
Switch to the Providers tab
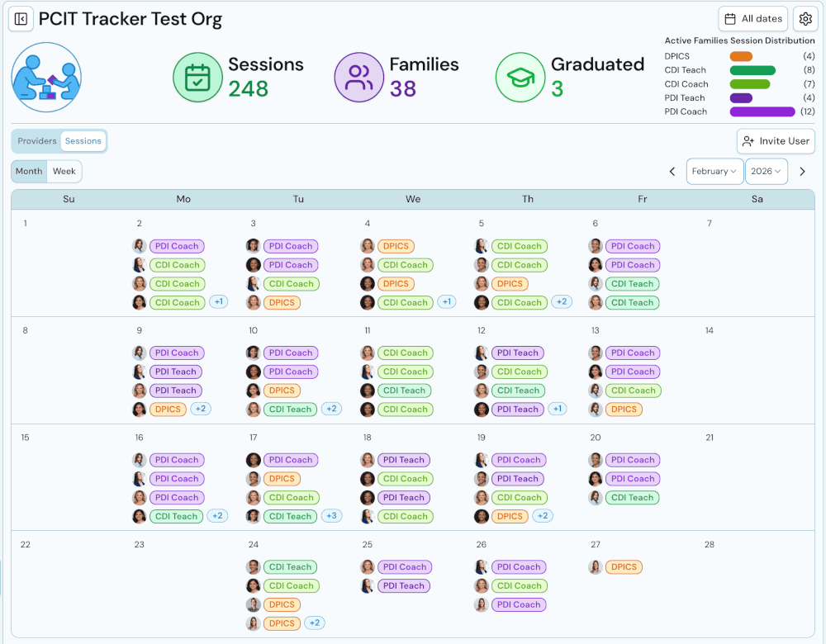point(36,140)
